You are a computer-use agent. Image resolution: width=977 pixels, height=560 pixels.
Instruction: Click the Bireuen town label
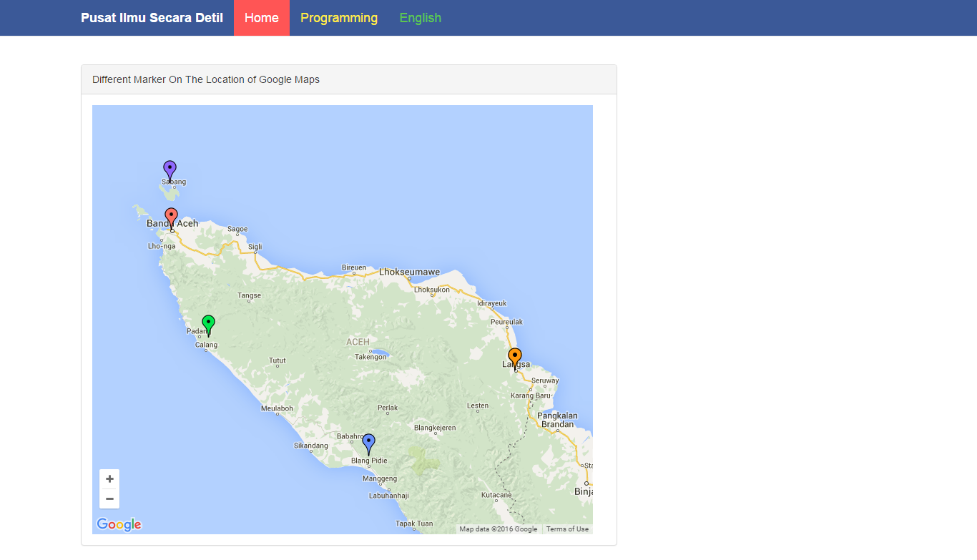click(x=353, y=267)
